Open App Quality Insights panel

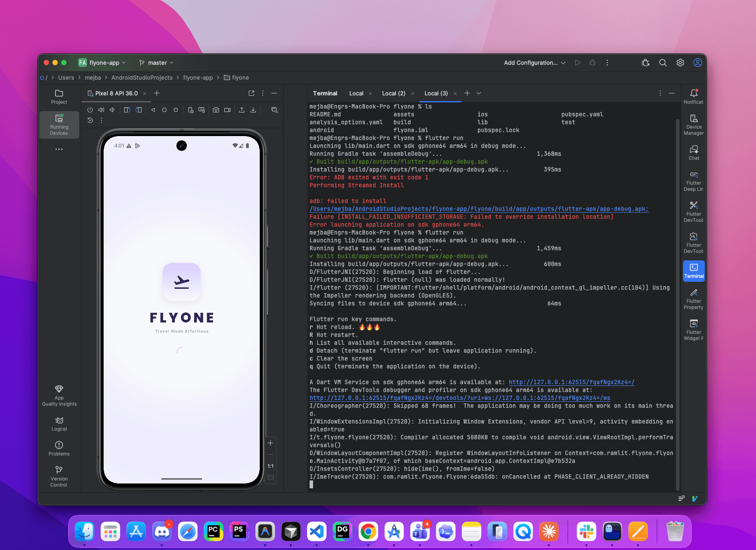pos(59,396)
